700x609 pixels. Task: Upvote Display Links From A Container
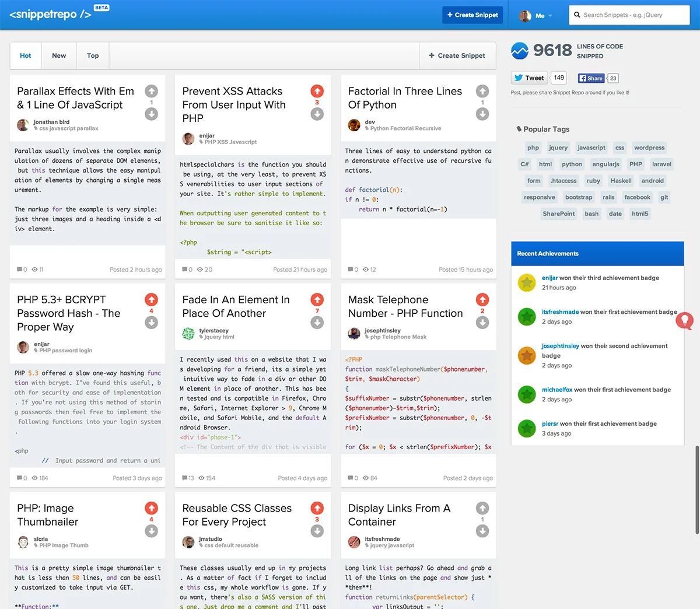point(482,508)
